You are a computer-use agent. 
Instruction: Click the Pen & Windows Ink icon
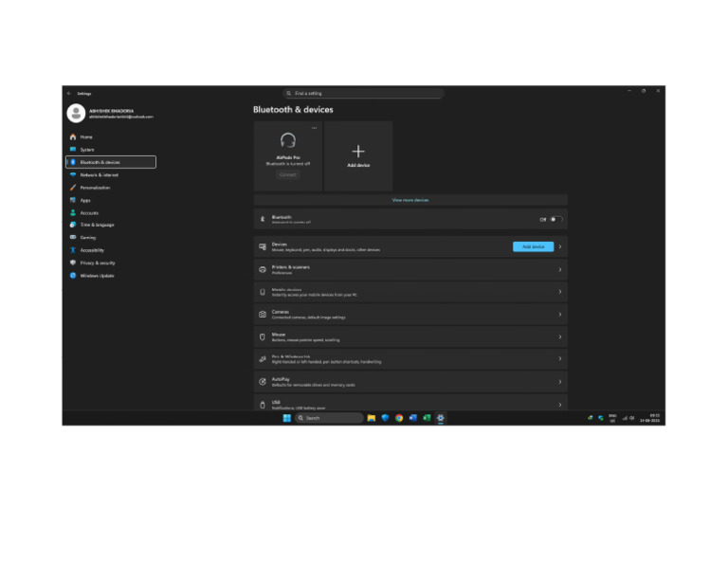[x=263, y=359]
